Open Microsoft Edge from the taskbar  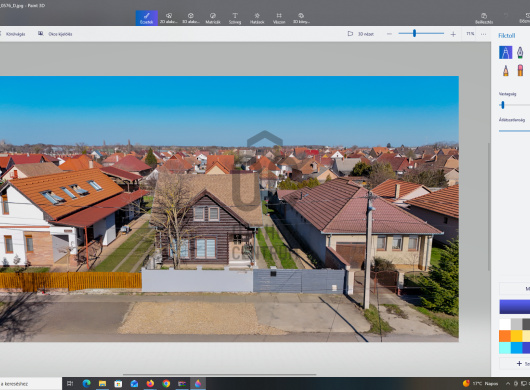point(87,384)
